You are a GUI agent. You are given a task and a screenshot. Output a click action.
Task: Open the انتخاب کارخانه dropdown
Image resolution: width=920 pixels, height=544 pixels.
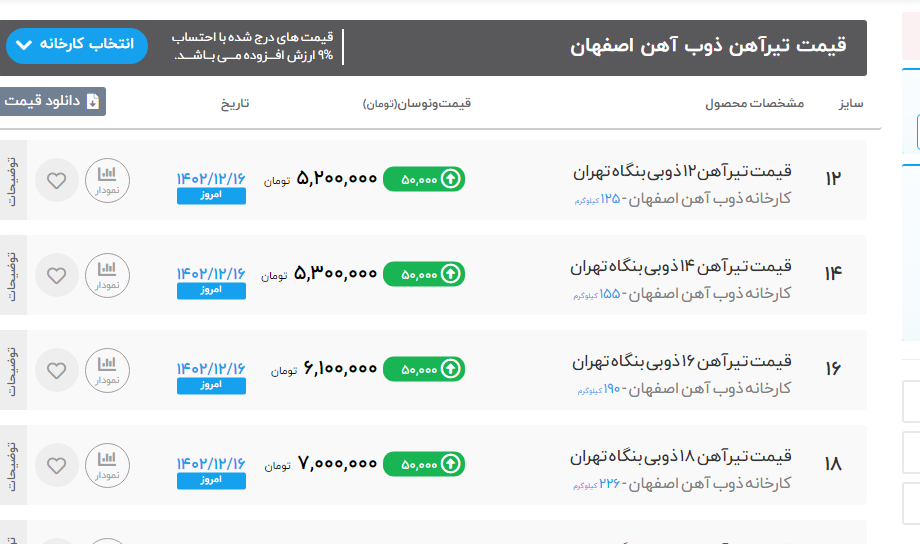coord(77,46)
